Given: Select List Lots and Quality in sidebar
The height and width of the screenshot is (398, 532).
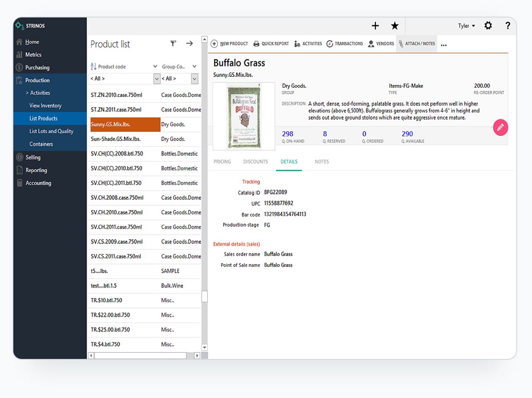Looking at the screenshot, I should pos(51,131).
